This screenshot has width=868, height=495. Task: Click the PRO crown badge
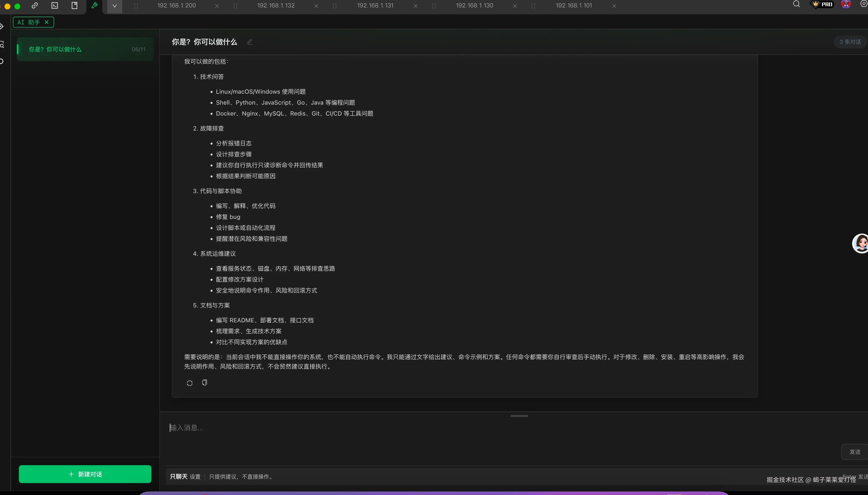(822, 4)
